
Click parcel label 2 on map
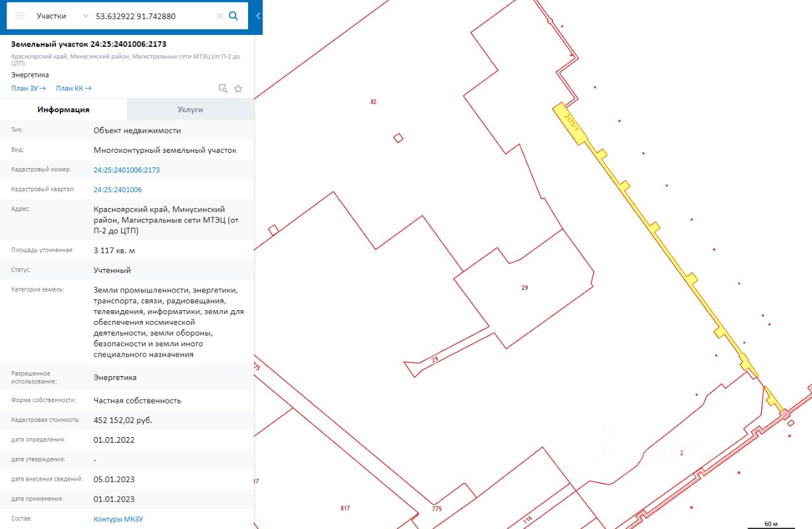click(x=681, y=453)
